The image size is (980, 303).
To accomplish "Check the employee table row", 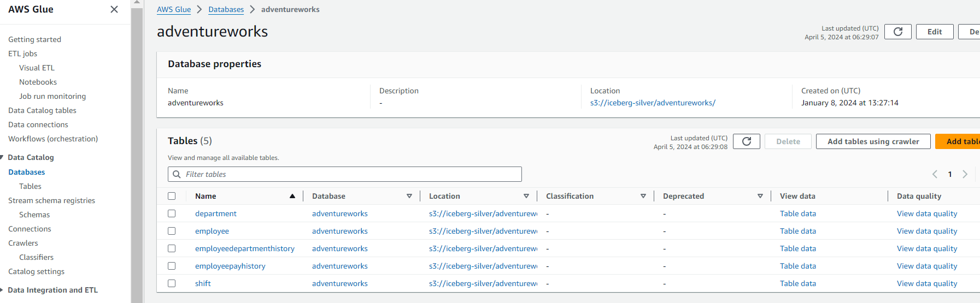I will (x=172, y=231).
